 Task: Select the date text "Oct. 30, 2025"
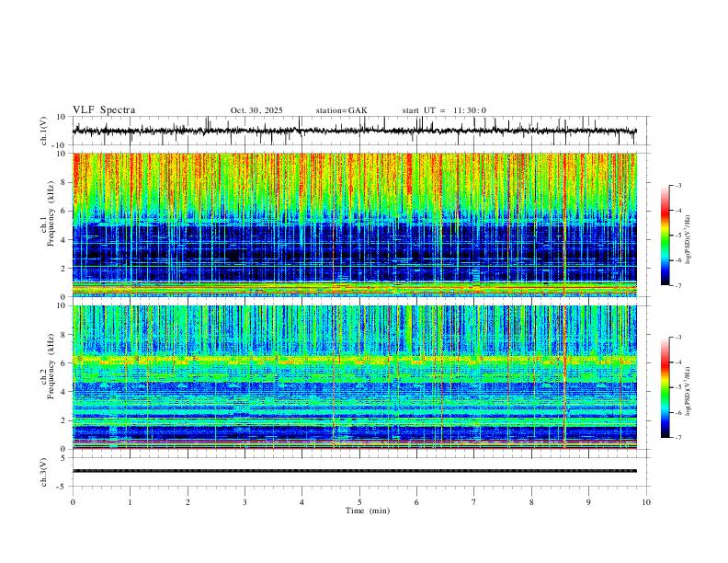coord(256,110)
